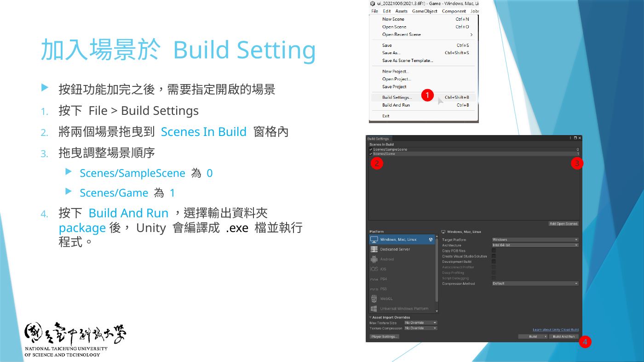Open Max Texture Size override dropdown

tap(420, 323)
